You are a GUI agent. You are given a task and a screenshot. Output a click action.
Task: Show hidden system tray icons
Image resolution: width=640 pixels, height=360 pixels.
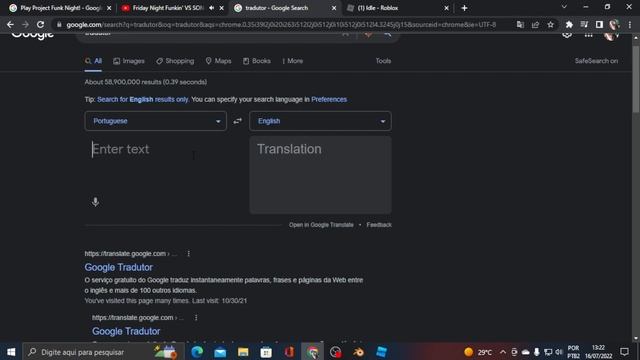click(x=503, y=352)
